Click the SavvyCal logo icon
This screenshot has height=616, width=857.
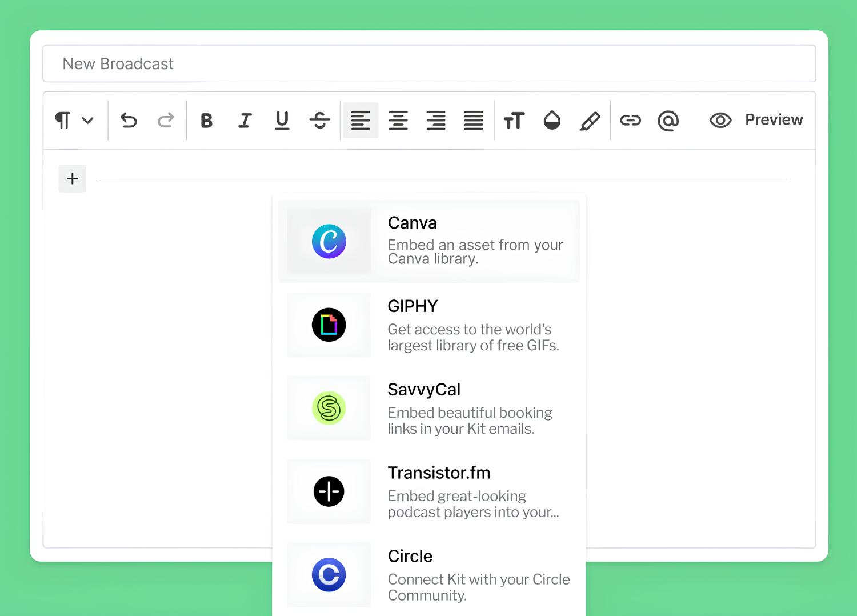pyautogui.click(x=329, y=408)
